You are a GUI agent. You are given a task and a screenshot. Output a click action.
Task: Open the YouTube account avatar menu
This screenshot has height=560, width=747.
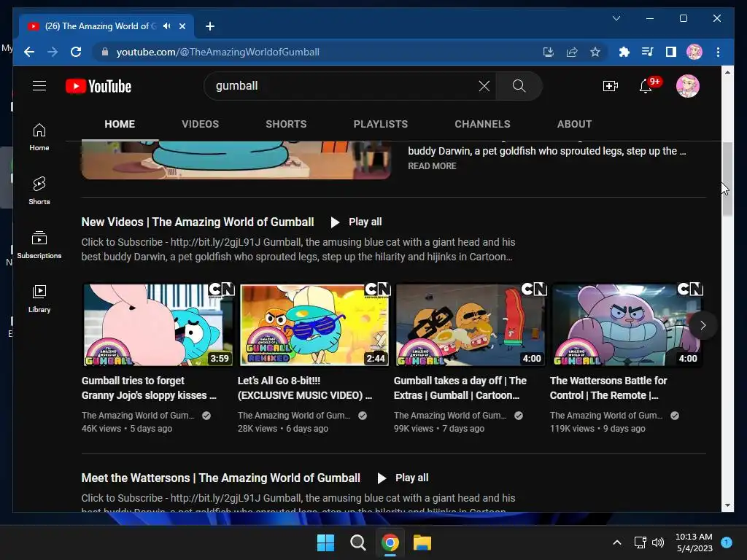[x=687, y=86]
